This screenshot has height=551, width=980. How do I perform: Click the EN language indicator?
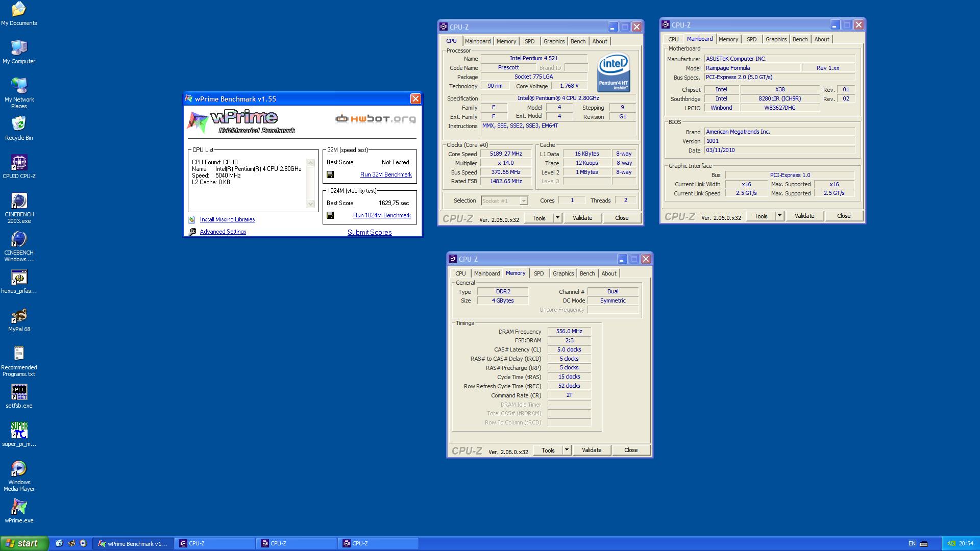[912, 544]
